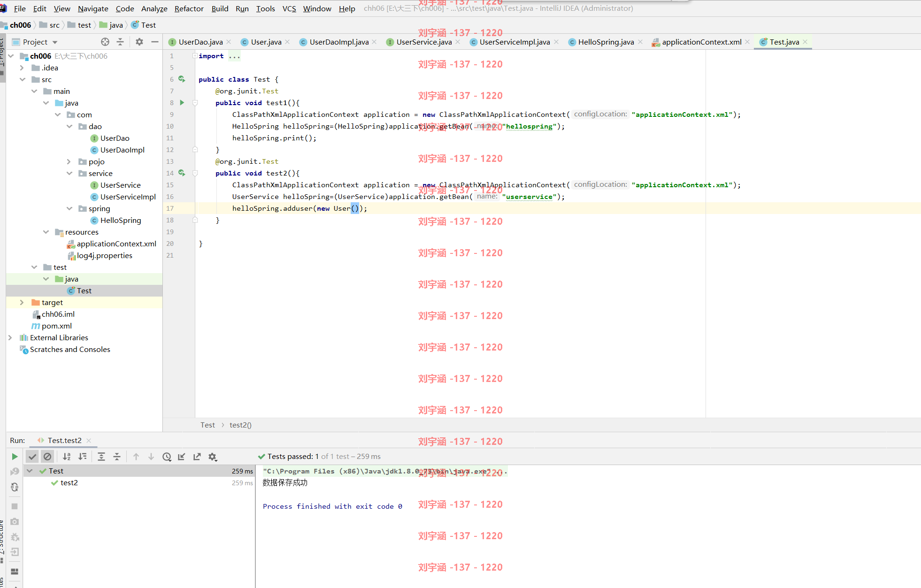
Task: Open test runner settings gear
Action: pyautogui.click(x=213, y=457)
